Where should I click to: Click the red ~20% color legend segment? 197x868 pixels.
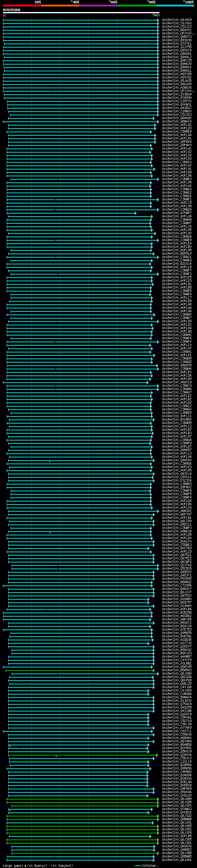[22, 6]
